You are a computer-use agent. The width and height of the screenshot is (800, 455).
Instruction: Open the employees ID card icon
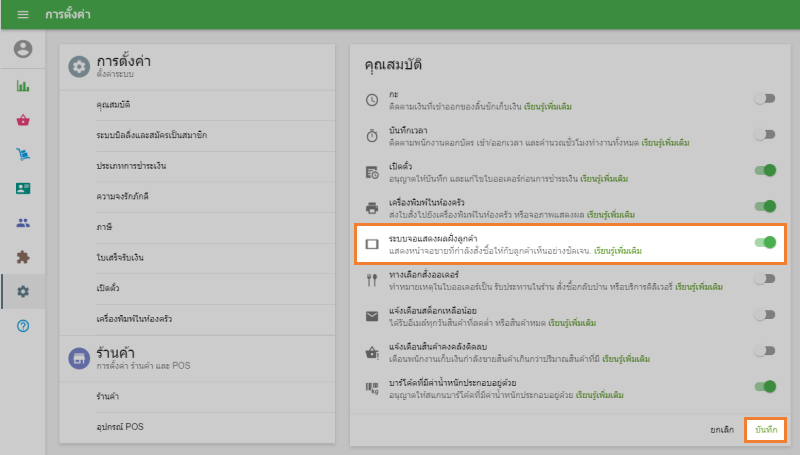click(23, 188)
